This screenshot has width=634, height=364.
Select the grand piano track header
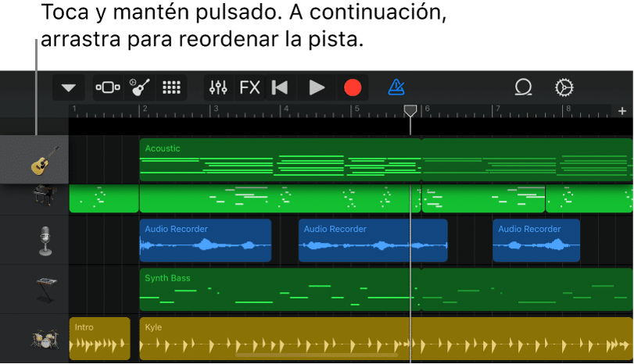pos(34,199)
